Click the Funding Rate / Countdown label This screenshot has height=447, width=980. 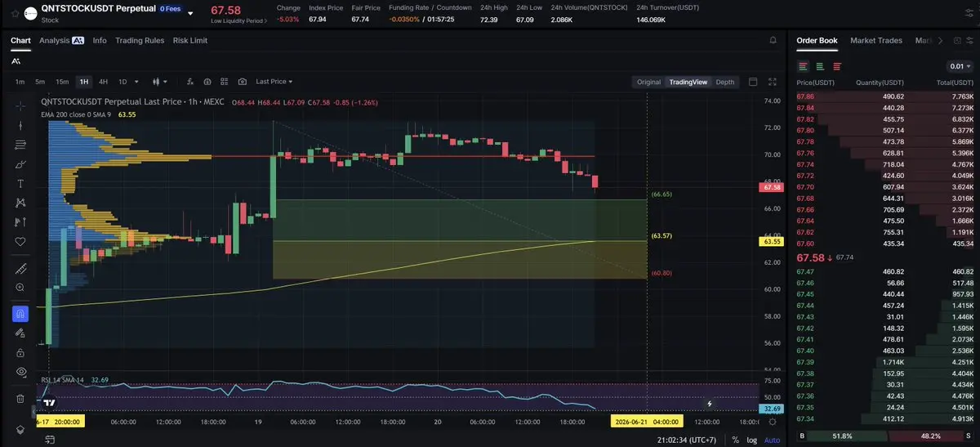[430, 7]
